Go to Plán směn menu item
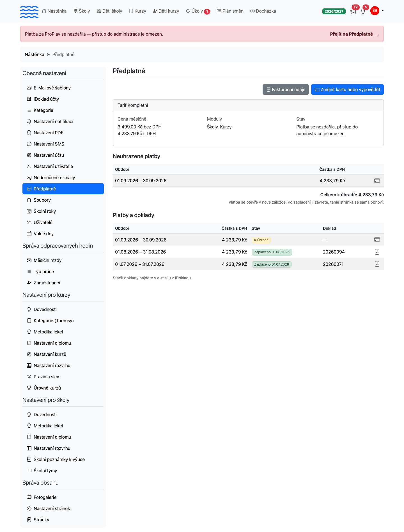The height and width of the screenshot is (532, 404). 230,11
